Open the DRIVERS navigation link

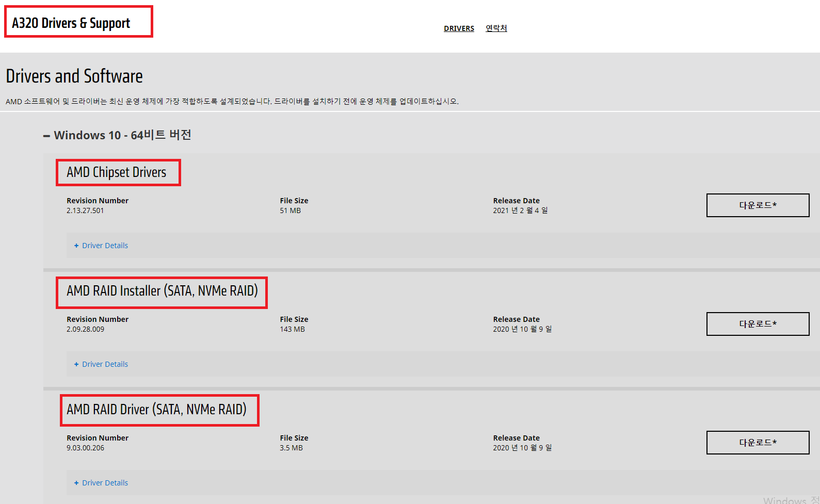point(459,28)
